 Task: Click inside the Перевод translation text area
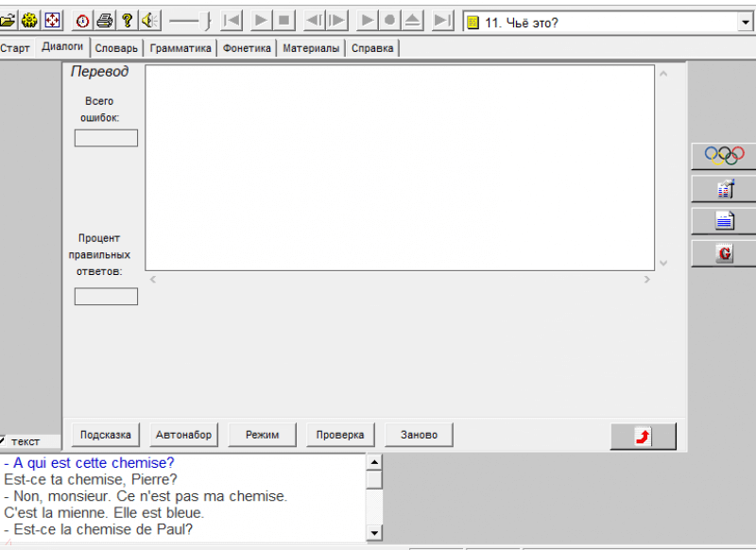399,167
